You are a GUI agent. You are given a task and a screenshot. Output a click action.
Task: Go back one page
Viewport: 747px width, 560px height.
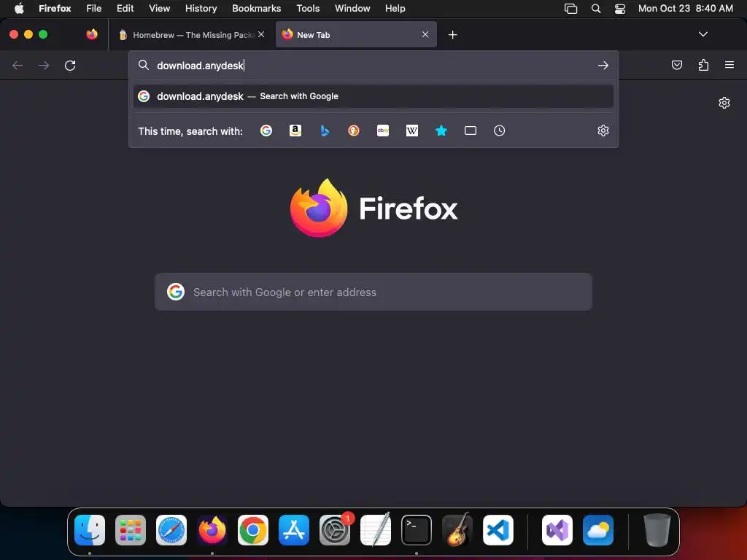(18, 65)
